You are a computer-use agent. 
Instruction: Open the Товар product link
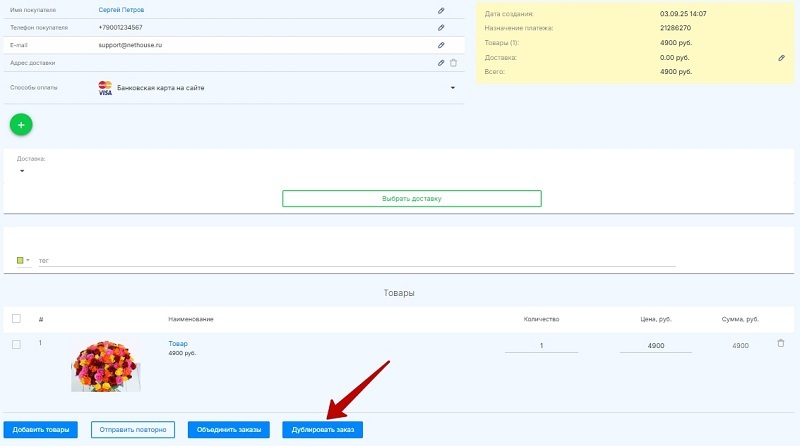[x=177, y=343]
